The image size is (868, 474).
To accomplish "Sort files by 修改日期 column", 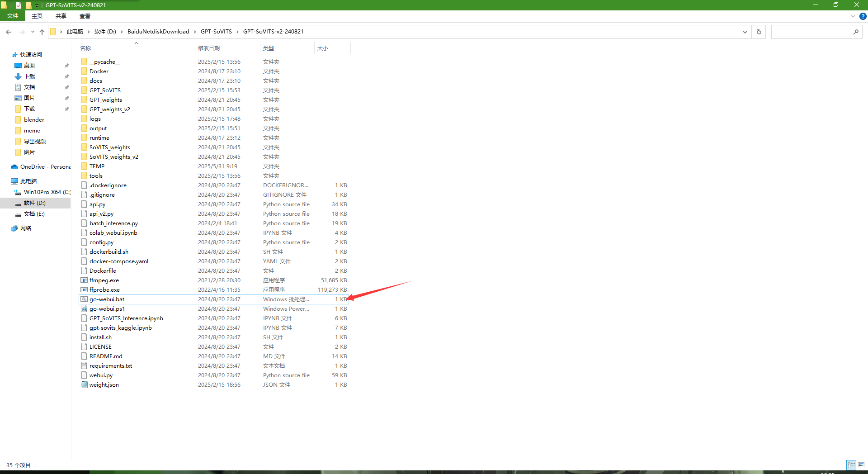I will pyautogui.click(x=209, y=48).
